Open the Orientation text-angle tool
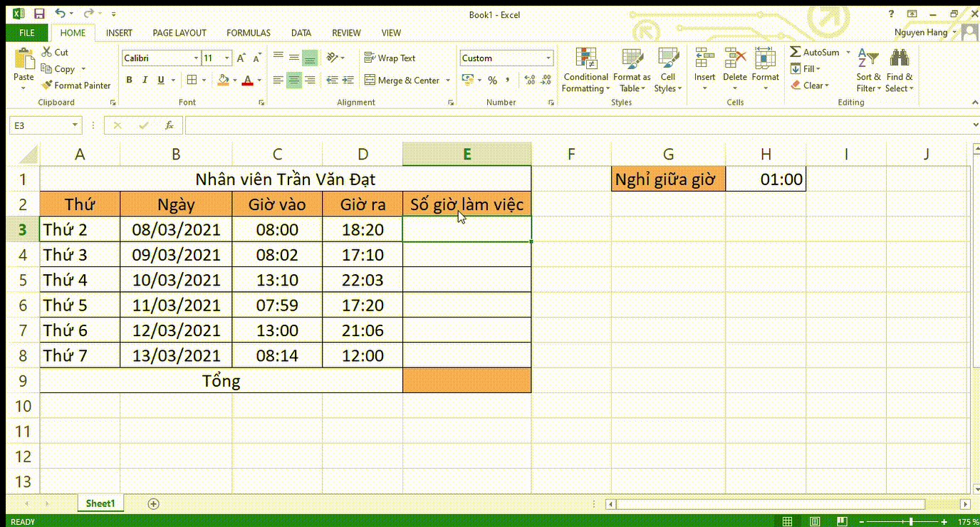Image resolution: width=980 pixels, height=527 pixels. [332, 58]
